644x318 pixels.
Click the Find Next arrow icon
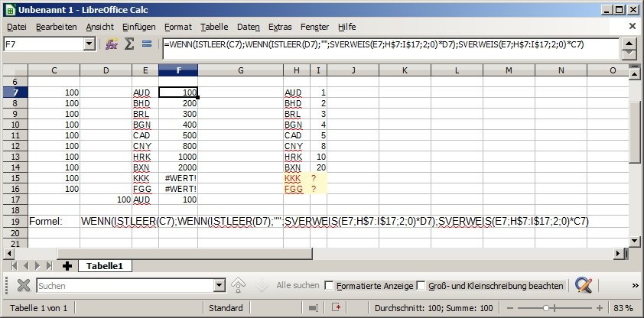pos(262,286)
